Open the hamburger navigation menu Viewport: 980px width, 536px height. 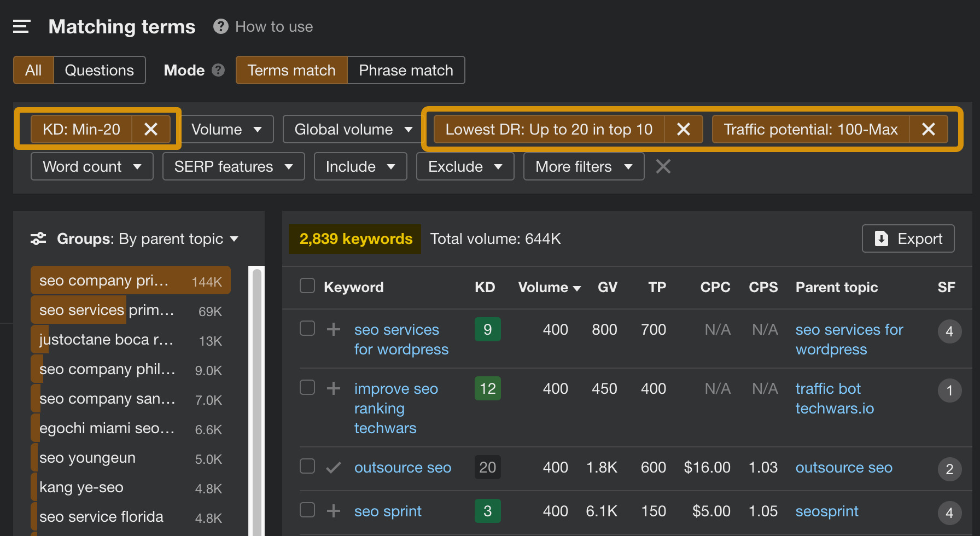(x=21, y=26)
